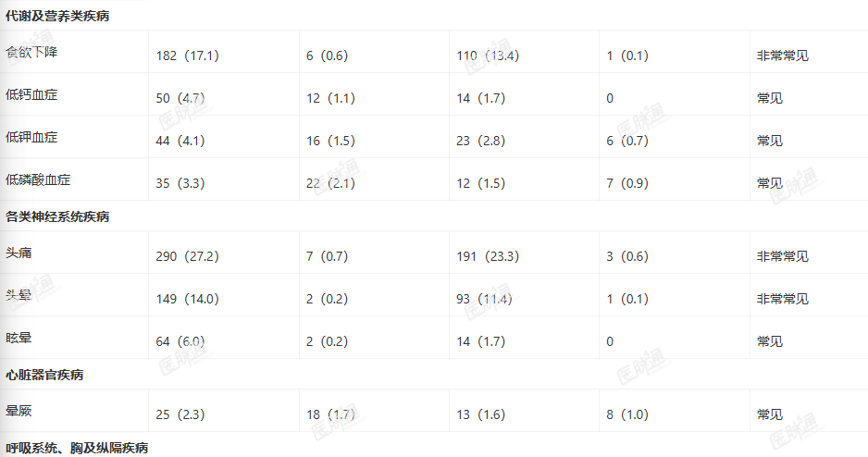Select the 低钙血症 row label
This screenshot has width=868, height=457.
click(x=31, y=94)
